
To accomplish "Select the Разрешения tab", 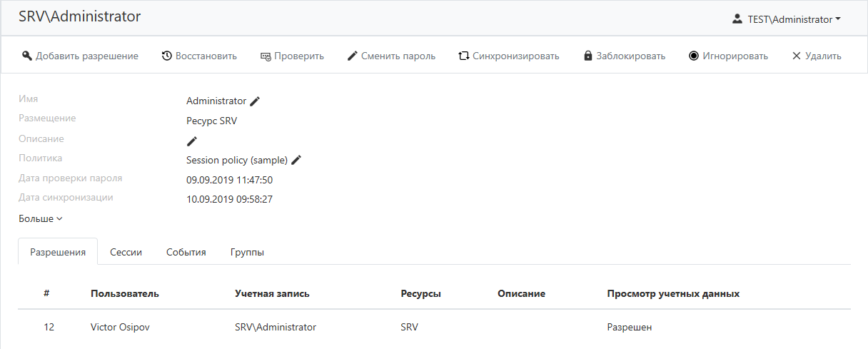I will (58, 252).
